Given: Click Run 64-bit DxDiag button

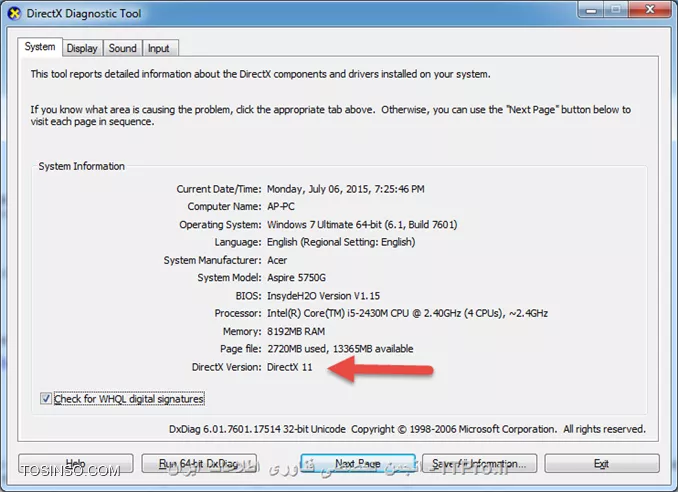Looking at the screenshot, I should coord(199,463).
